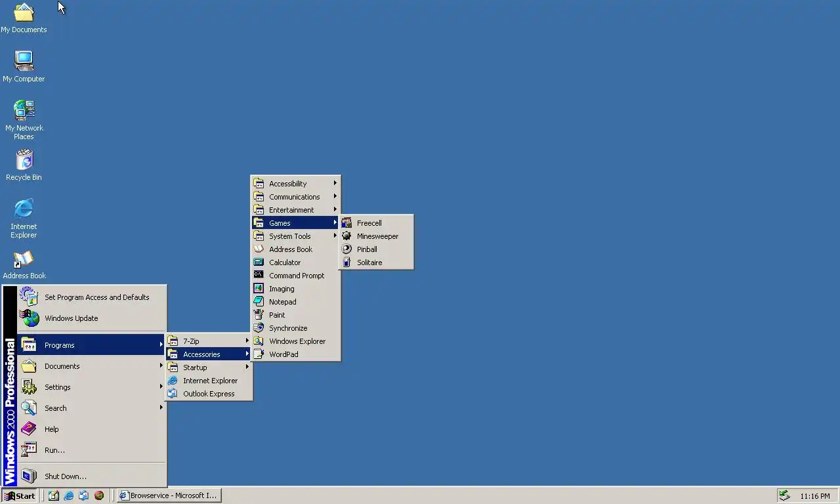Image resolution: width=840 pixels, height=504 pixels.
Task: Select the My Computer desktop icon
Action: (24, 67)
